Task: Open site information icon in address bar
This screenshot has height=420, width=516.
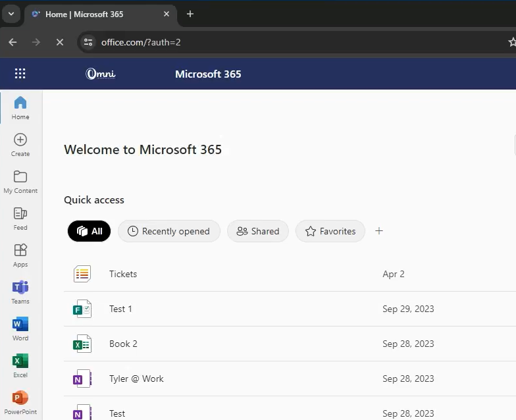Action: [x=88, y=42]
